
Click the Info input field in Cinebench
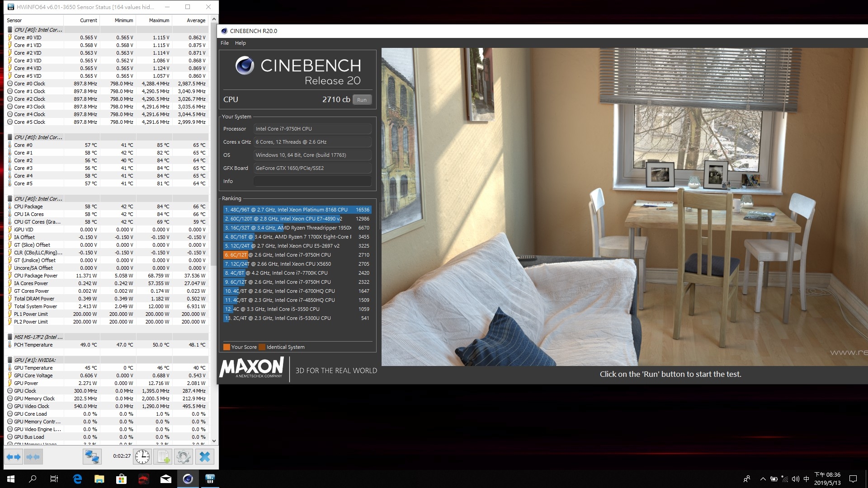point(312,181)
